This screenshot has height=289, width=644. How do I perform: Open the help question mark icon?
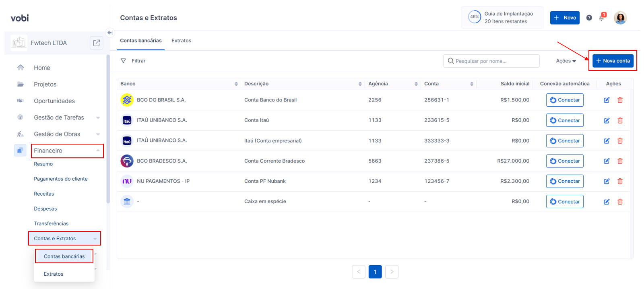tap(589, 18)
